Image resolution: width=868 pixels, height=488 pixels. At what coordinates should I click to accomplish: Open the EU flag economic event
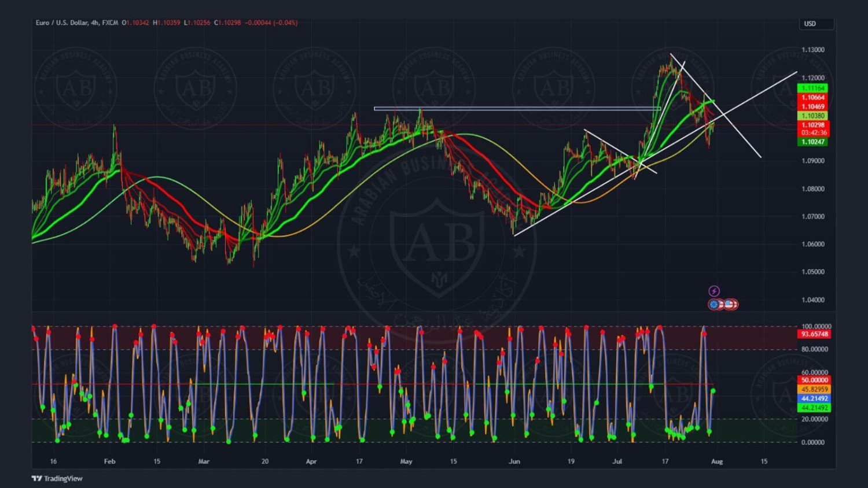pos(715,304)
